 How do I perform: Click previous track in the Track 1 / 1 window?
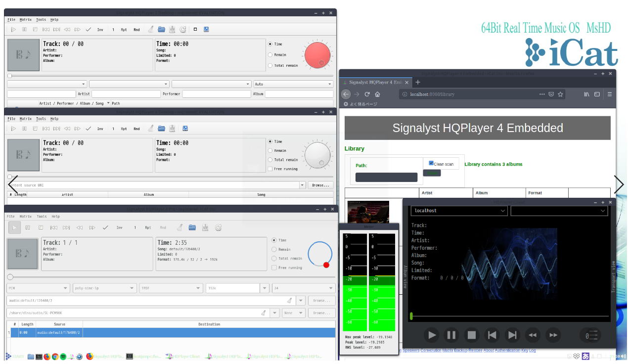(x=54, y=227)
